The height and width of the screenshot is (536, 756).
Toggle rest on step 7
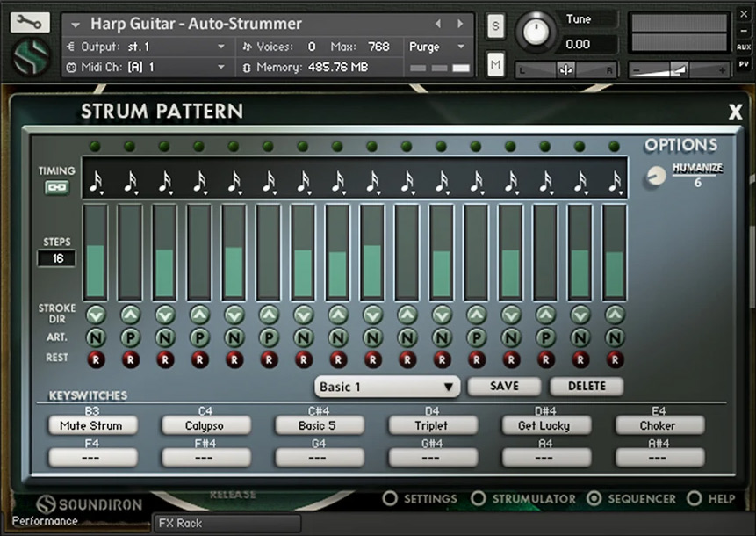click(303, 359)
